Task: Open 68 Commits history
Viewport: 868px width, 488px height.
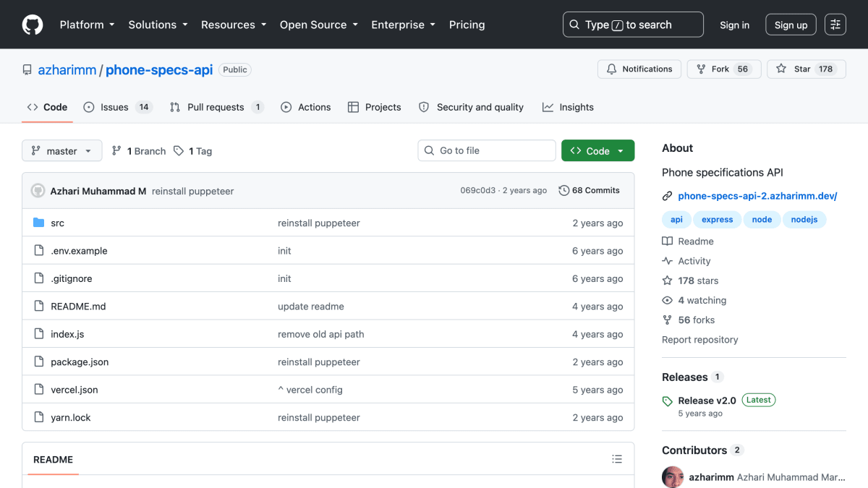Action: tap(590, 191)
